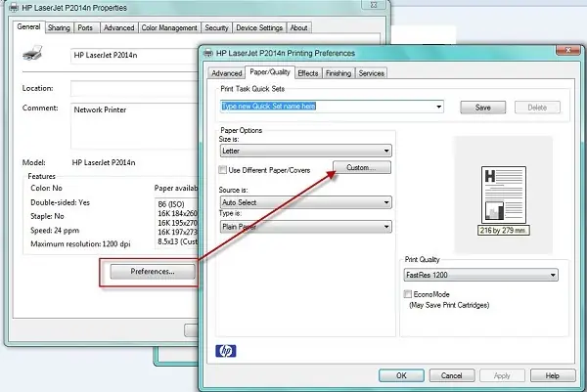This screenshot has width=587, height=392.
Task: Enable Use Different Paper/Covers checkbox
Action: (223, 170)
